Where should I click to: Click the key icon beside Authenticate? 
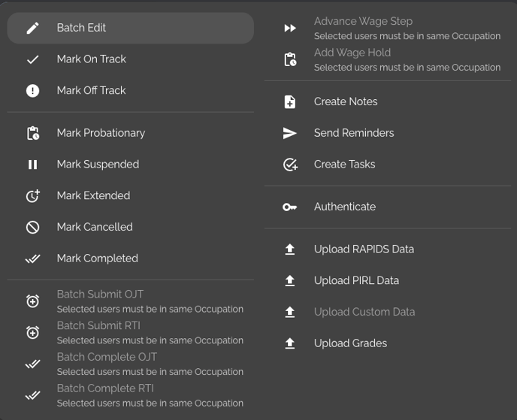coord(290,207)
